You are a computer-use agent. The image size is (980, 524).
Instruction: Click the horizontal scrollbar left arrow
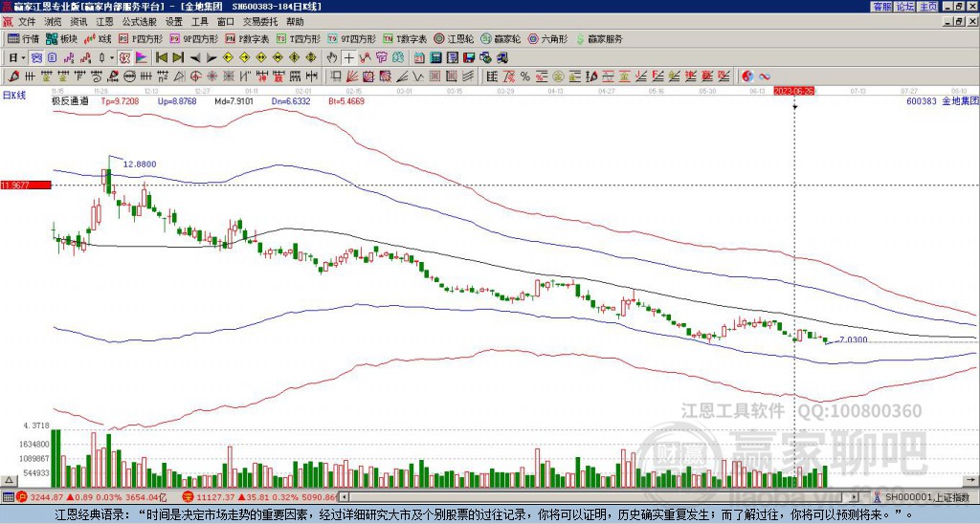coord(342,497)
